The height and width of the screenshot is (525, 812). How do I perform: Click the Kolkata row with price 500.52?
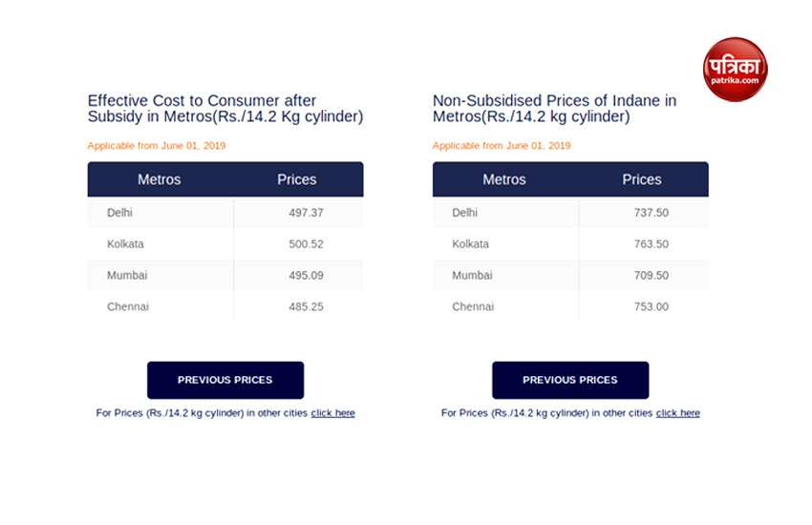(x=225, y=244)
